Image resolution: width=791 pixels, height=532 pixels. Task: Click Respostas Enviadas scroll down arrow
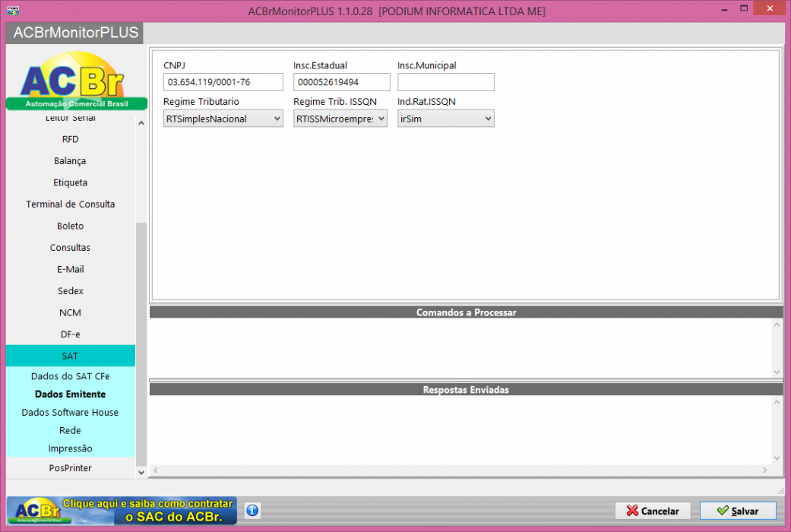(x=777, y=458)
